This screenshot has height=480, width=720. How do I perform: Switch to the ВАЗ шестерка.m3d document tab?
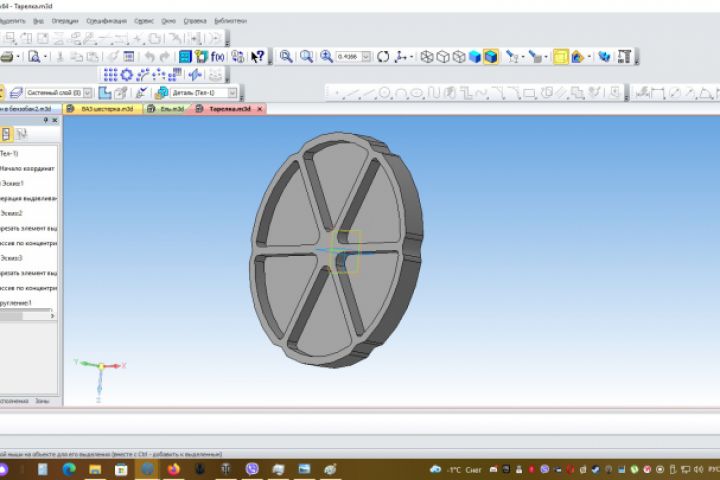tap(102, 109)
